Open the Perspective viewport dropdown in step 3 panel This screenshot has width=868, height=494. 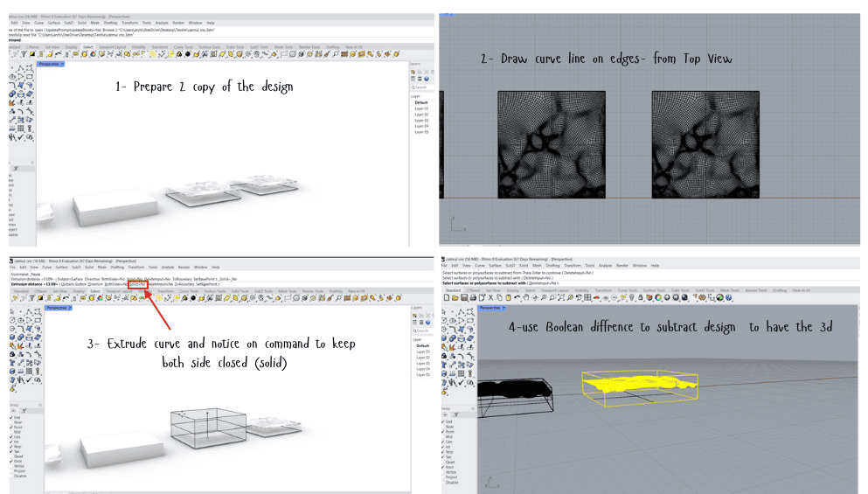(x=68, y=308)
